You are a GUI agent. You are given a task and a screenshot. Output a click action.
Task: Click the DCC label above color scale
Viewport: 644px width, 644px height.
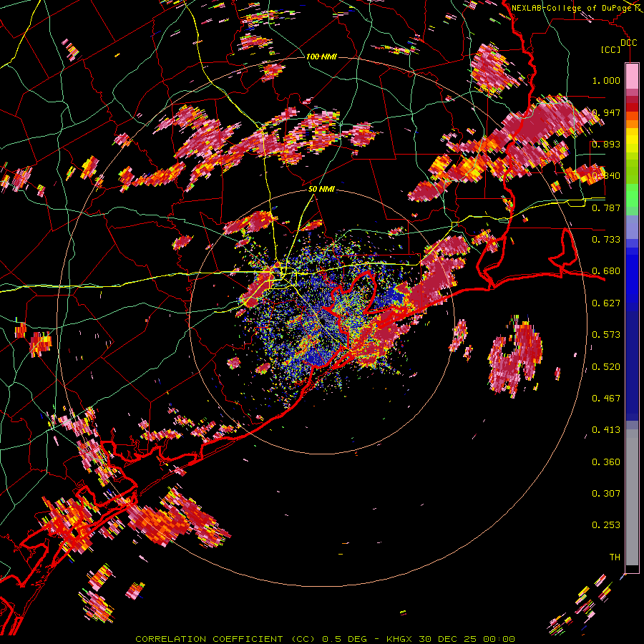(628, 43)
